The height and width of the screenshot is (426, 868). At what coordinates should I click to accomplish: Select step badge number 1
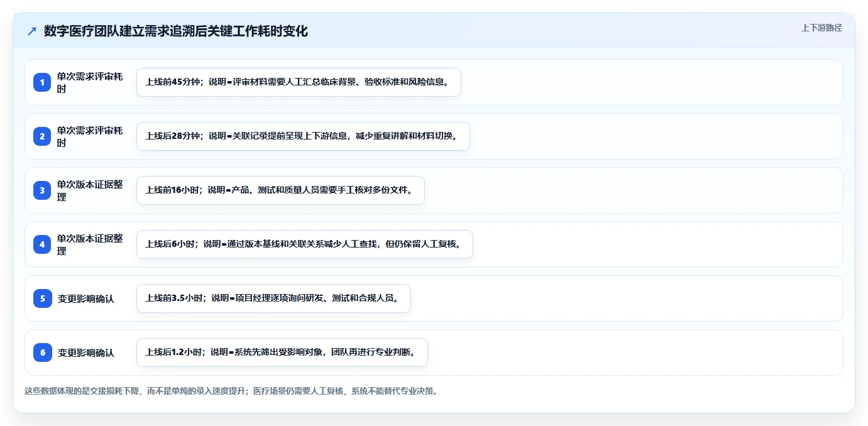(42, 82)
